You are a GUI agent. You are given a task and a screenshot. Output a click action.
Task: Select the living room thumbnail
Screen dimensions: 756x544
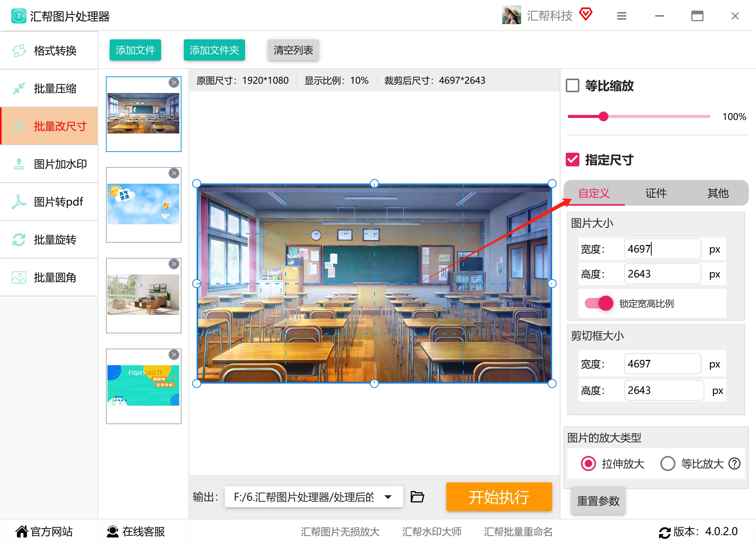(x=143, y=295)
